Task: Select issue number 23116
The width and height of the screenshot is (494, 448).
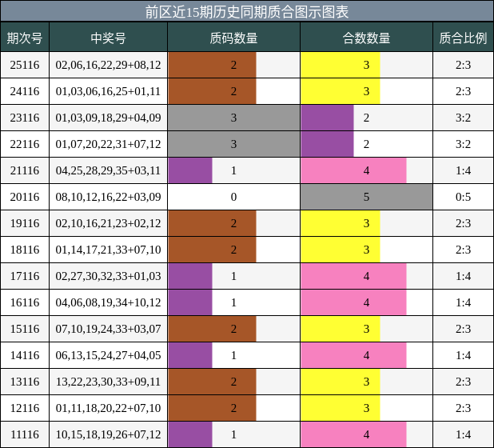Action: (25, 118)
